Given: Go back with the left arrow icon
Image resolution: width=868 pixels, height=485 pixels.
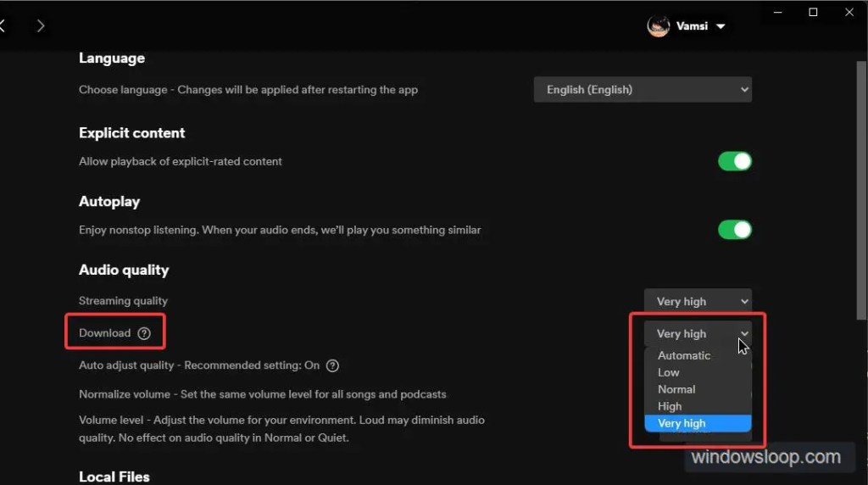Looking at the screenshot, I should 3,25.
